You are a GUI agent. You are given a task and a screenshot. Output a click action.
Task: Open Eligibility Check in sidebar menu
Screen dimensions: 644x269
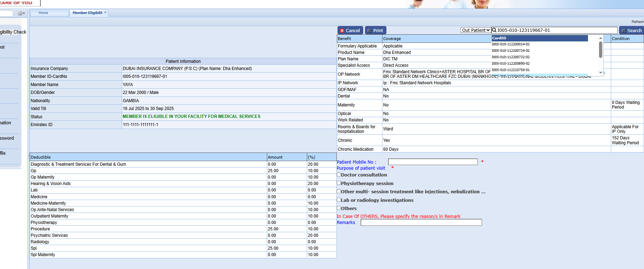(x=13, y=32)
